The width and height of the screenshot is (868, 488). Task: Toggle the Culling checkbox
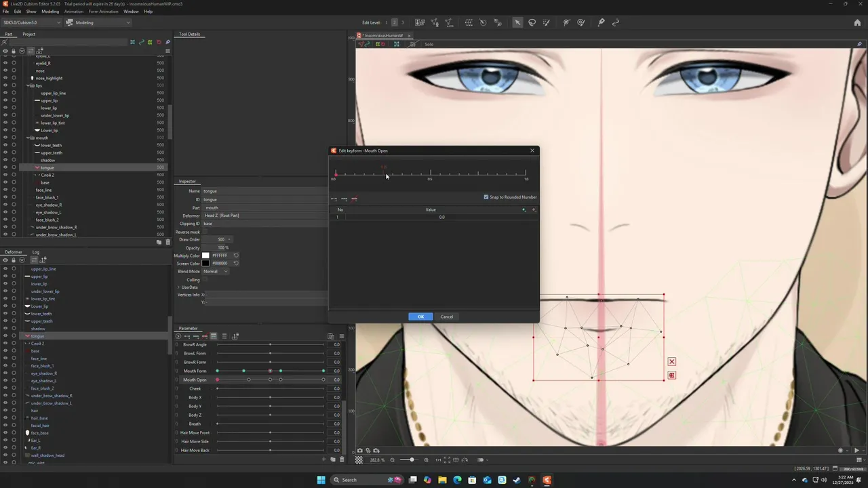pos(205,279)
